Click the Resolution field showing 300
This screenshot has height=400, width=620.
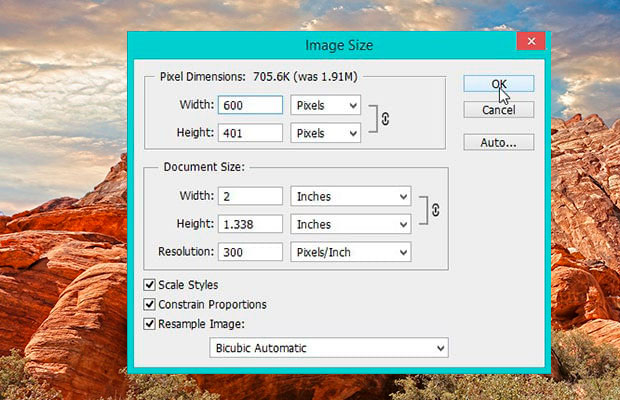coord(246,252)
